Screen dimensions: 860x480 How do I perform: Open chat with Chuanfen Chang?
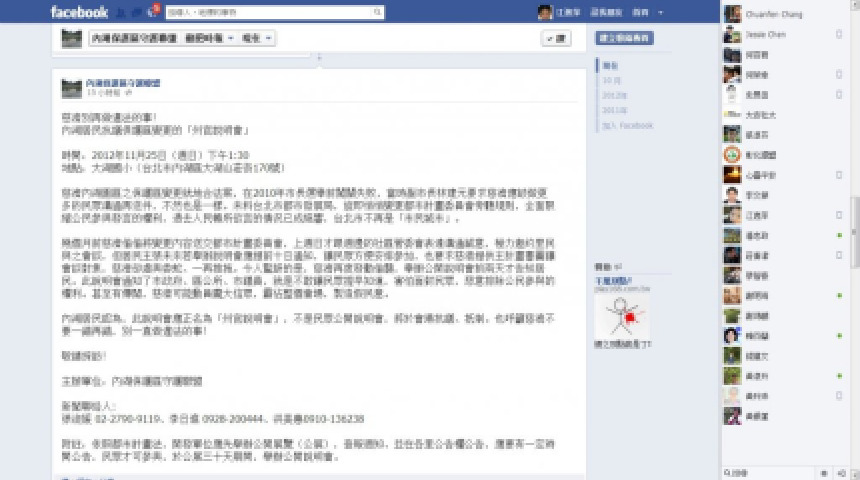(x=784, y=14)
